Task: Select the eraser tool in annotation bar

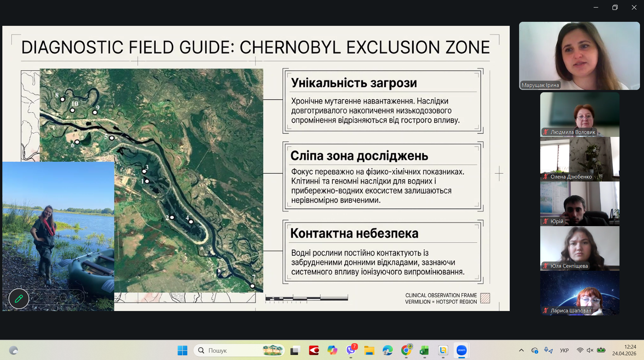Action: [37, 297]
